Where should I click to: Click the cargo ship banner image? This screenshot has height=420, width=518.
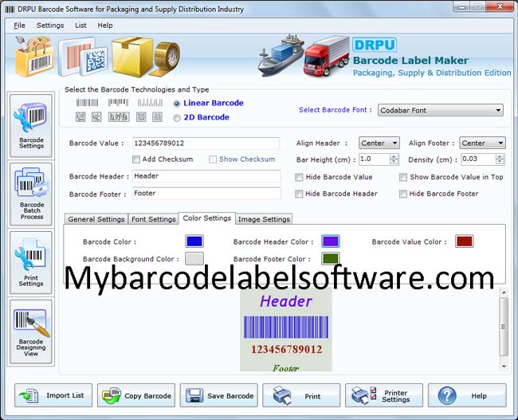click(281, 56)
